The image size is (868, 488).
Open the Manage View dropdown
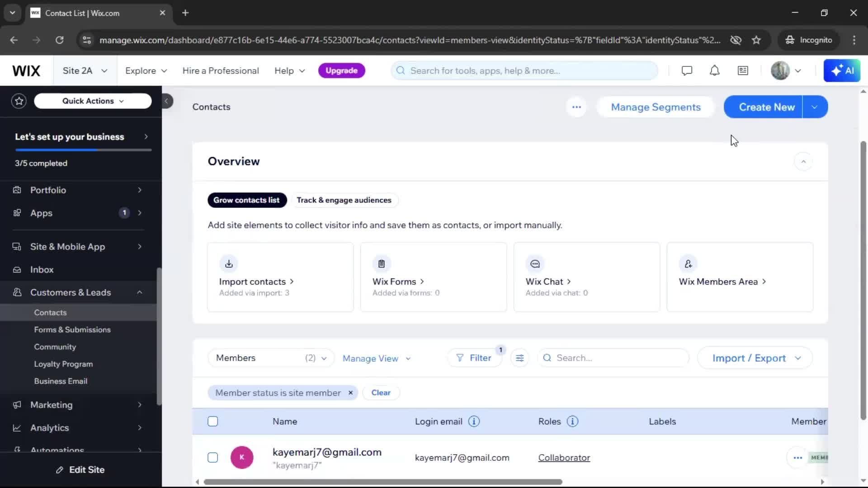pos(377,358)
